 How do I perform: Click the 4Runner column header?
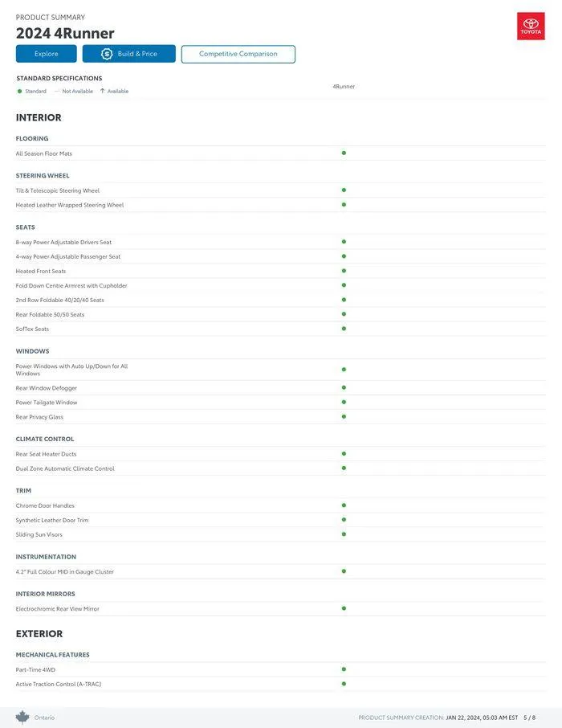[x=344, y=86]
